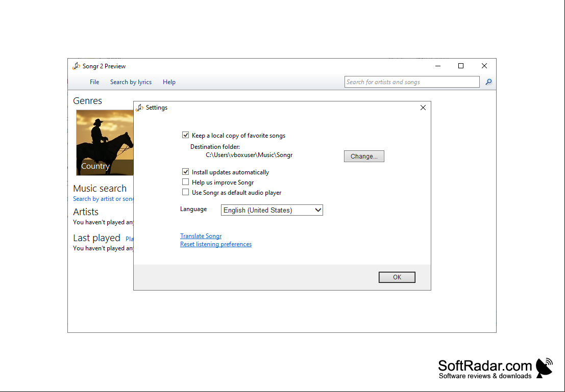565x392 pixels.
Task: Open the Language dropdown
Action: (x=272, y=210)
